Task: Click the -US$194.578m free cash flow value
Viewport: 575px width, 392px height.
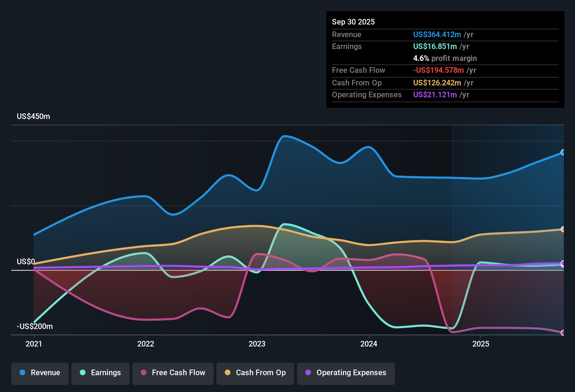Action: point(438,70)
